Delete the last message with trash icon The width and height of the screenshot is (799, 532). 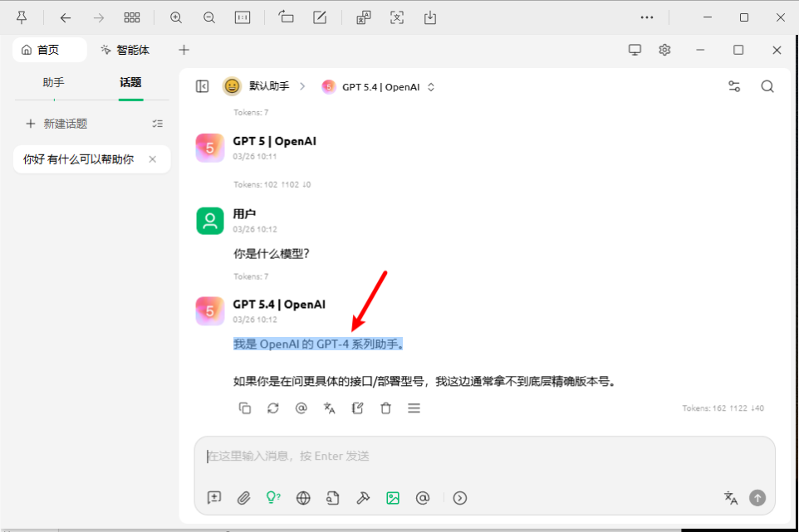385,408
